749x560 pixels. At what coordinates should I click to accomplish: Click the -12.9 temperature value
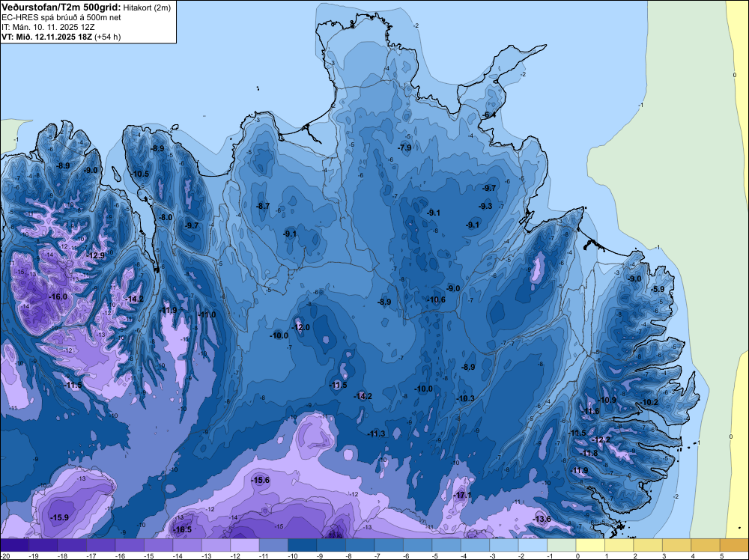[96, 255]
